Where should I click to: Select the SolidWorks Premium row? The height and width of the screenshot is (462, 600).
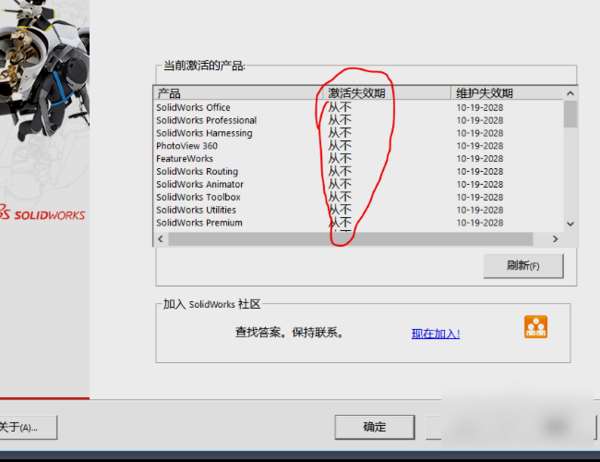point(359,223)
